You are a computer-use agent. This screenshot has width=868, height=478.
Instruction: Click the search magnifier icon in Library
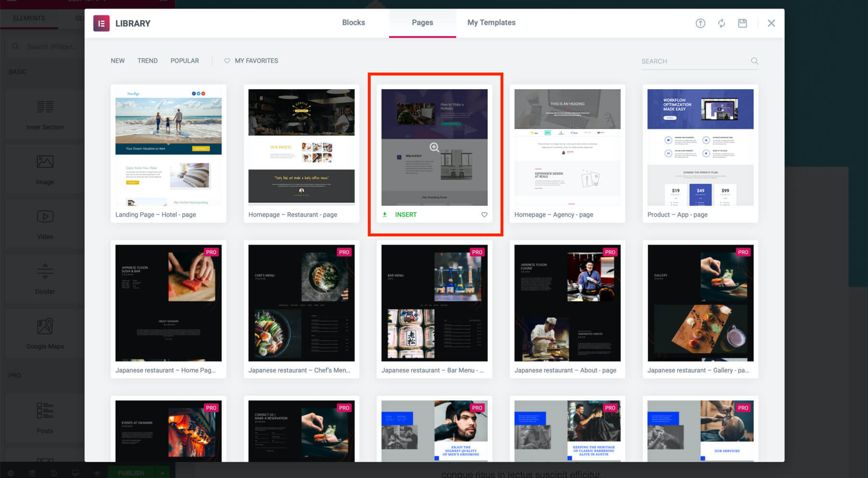(x=755, y=61)
